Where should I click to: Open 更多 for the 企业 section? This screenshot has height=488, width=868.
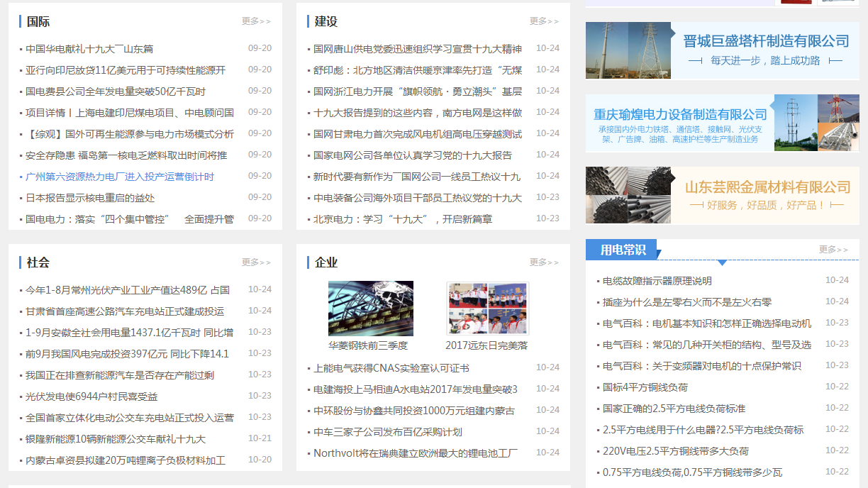point(544,262)
